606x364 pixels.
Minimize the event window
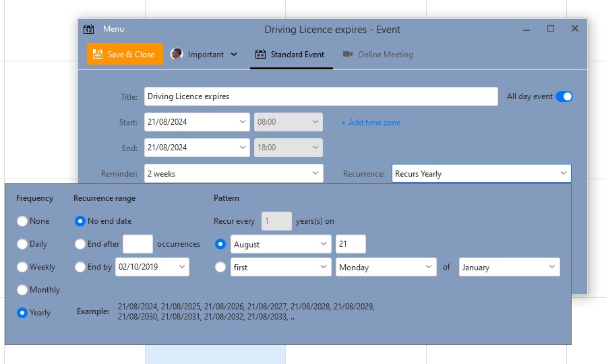526,30
